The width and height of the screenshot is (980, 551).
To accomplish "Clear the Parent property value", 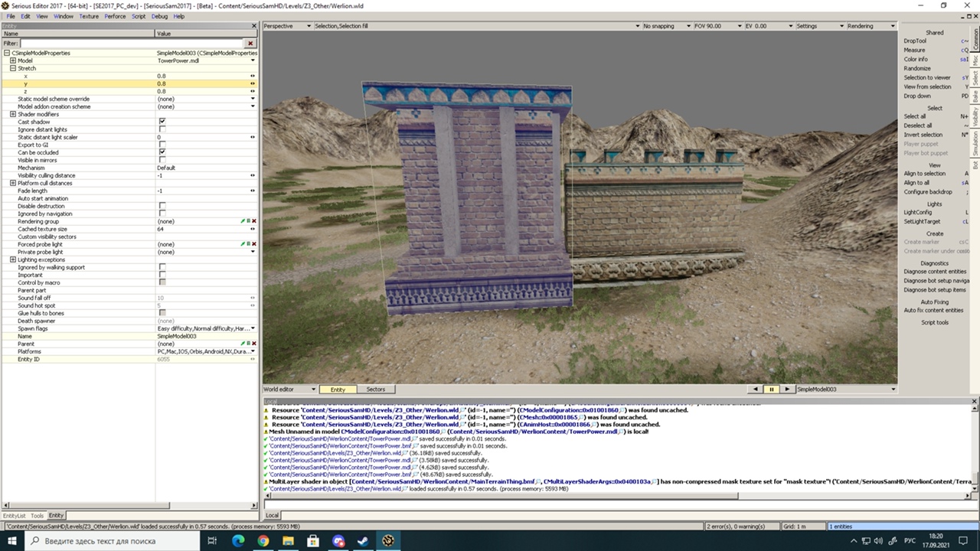I will (x=253, y=344).
